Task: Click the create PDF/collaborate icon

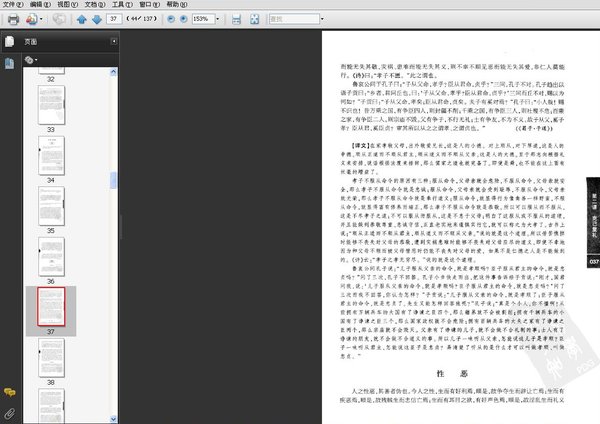Action: point(32,19)
